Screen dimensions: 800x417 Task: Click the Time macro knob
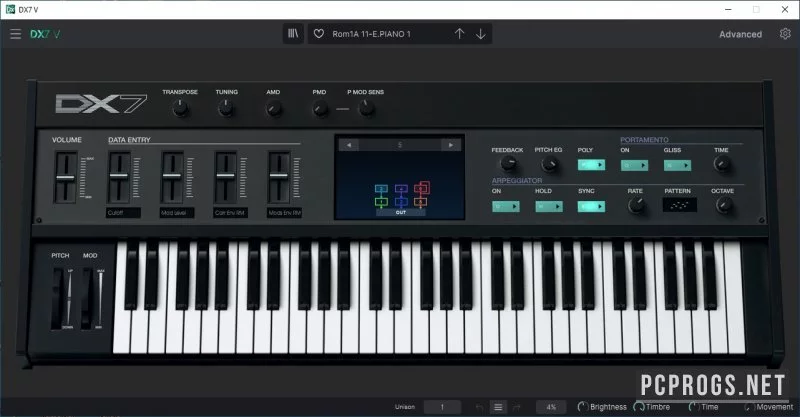tap(693, 407)
